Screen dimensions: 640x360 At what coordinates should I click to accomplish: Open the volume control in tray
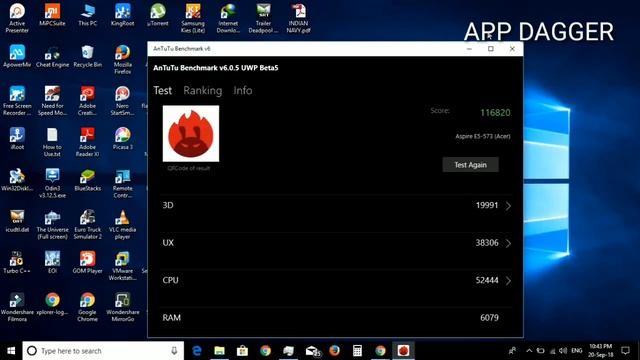coord(563,351)
